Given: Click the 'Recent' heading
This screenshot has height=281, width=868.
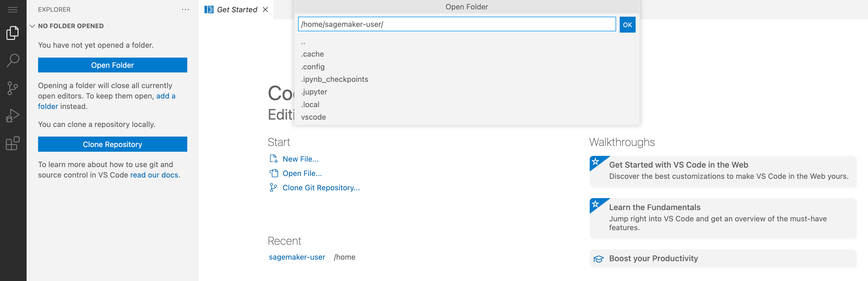Looking at the screenshot, I should coord(284,241).
